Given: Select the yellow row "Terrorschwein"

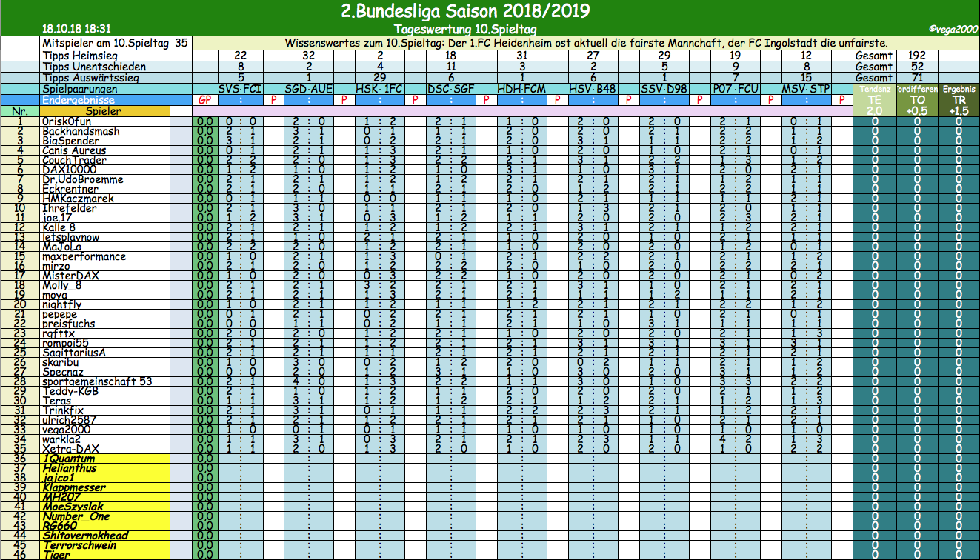Looking at the screenshot, I should pos(105,545).
